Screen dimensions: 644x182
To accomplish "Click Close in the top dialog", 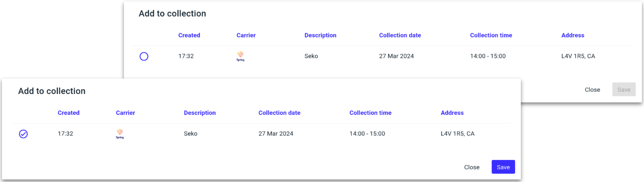I will (x=593, y=90).
